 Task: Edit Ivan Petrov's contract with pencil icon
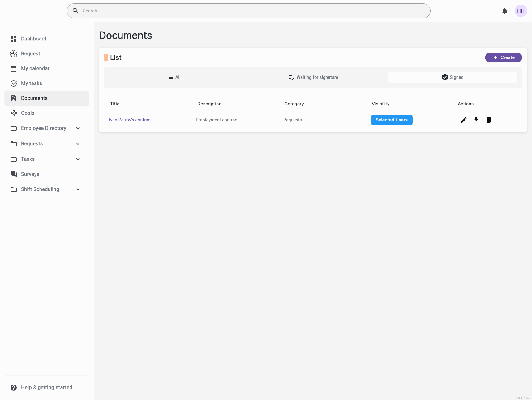pyautogui.click(x=464, y=120)
